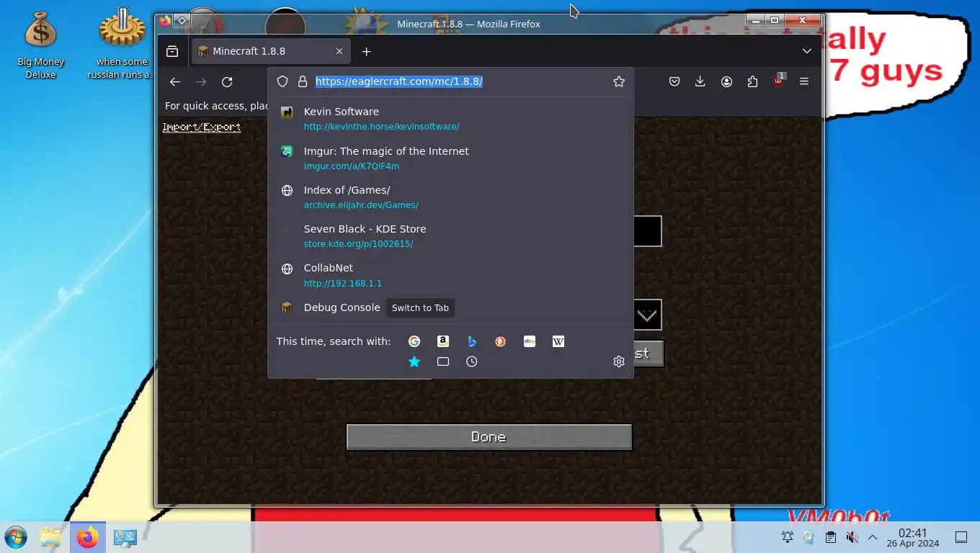Image resolution: width=980 pixels, height=553 pixels.
Task: Click the Show Desktop button
Action: pyautogui.click(x=961, y=537)
